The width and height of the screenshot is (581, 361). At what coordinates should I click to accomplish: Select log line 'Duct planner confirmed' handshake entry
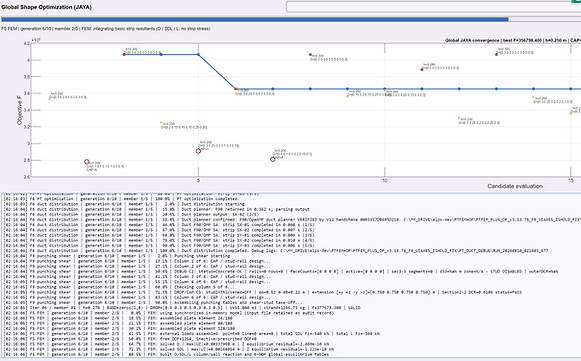(x=292, y=219)
